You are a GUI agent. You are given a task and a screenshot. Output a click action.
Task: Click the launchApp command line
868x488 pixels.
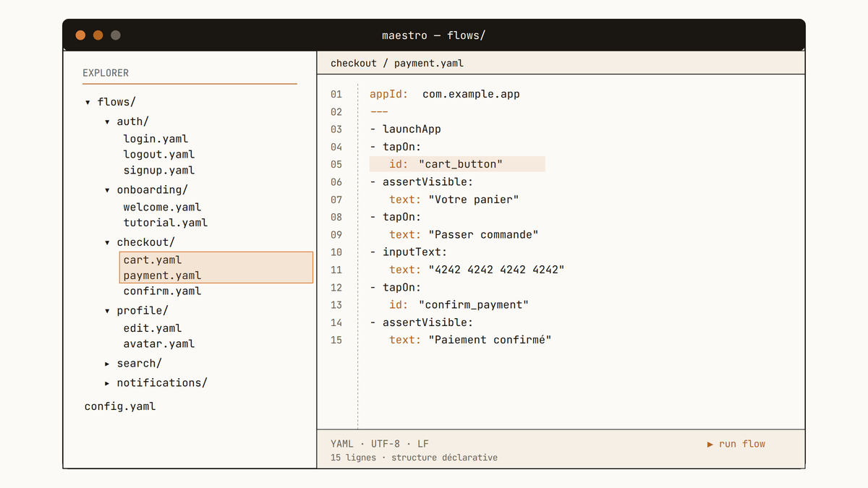(405, 129)
